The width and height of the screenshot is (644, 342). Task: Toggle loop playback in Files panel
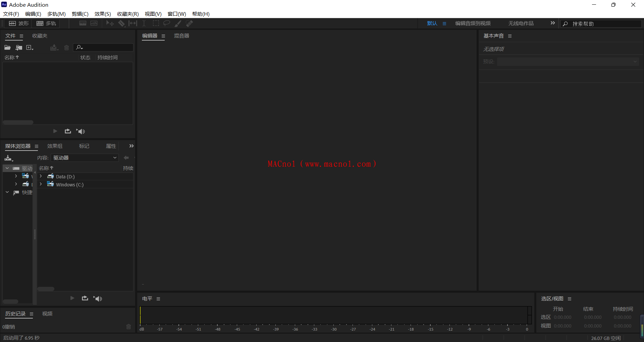(x=68, y=131)
